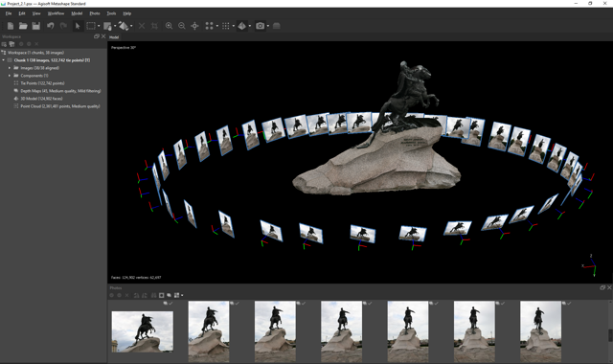The image size is (613, 364).
Task: Toggle Show Cameras with the camera icon
Action: pos(260,26)
